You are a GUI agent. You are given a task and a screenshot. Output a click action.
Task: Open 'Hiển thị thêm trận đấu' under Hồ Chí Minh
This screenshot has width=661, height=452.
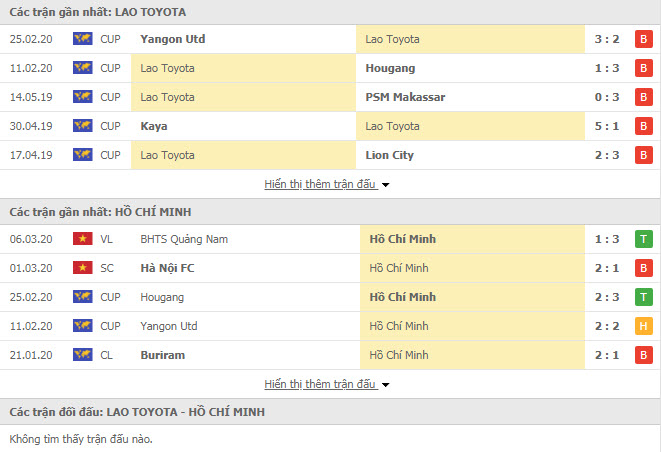point(320,384)
